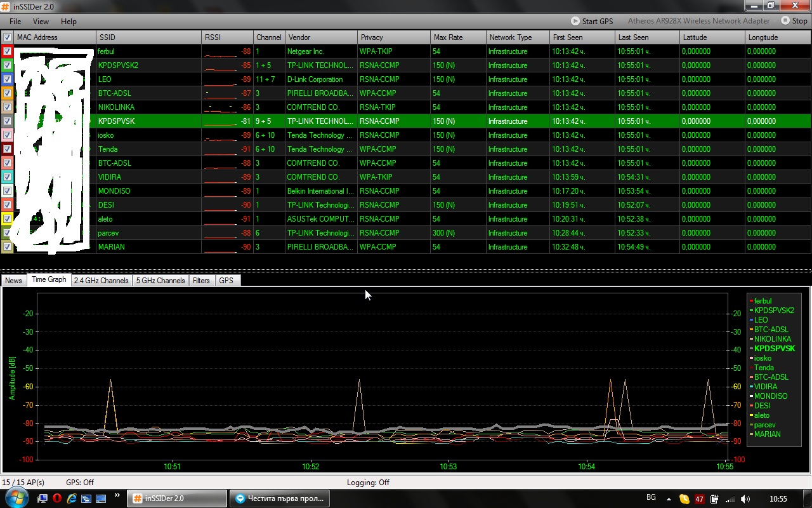Toggle the MARIAN row checkbox

coord(7,247)
